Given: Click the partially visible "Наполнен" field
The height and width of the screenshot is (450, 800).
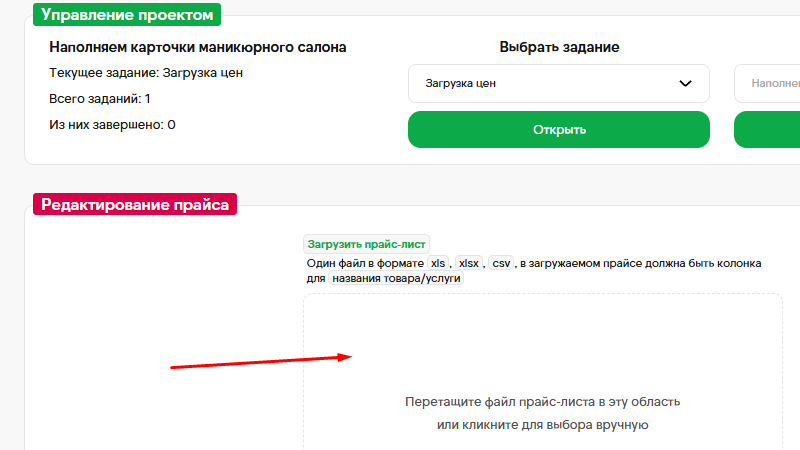Looking at the screenshot, I should [767, 83].
